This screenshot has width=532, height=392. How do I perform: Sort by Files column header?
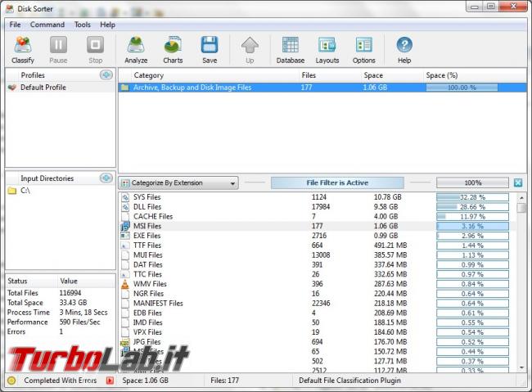coord(309,75)
